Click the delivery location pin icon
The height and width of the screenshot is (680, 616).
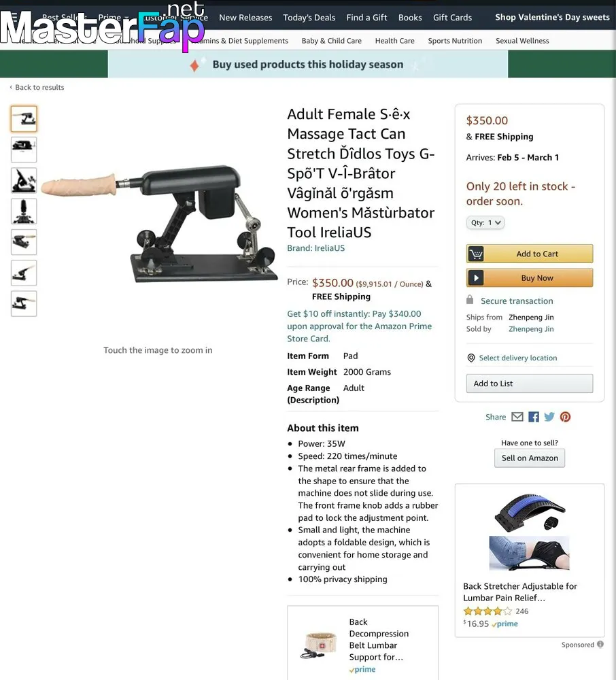[470, 358]
